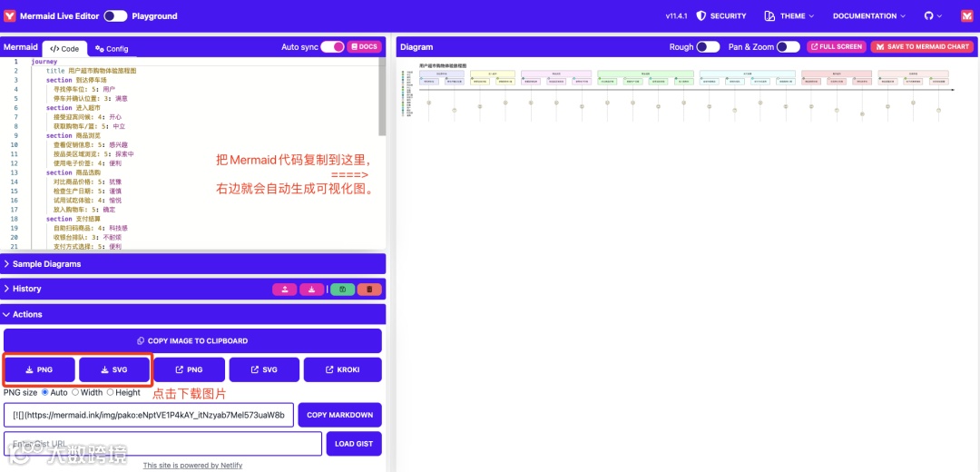Click Save to Mermaid Chart button
The height and width of the screenshot is (472, 980).
coord(922,47)
